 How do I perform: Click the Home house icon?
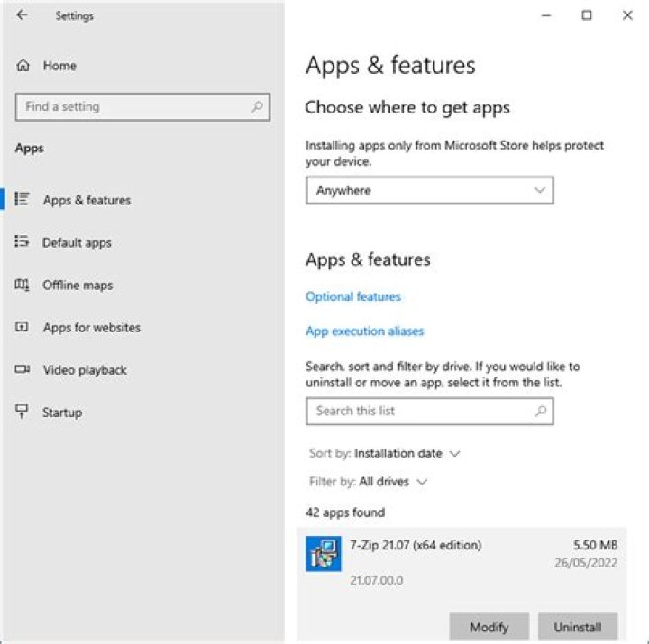pos(23,66)
